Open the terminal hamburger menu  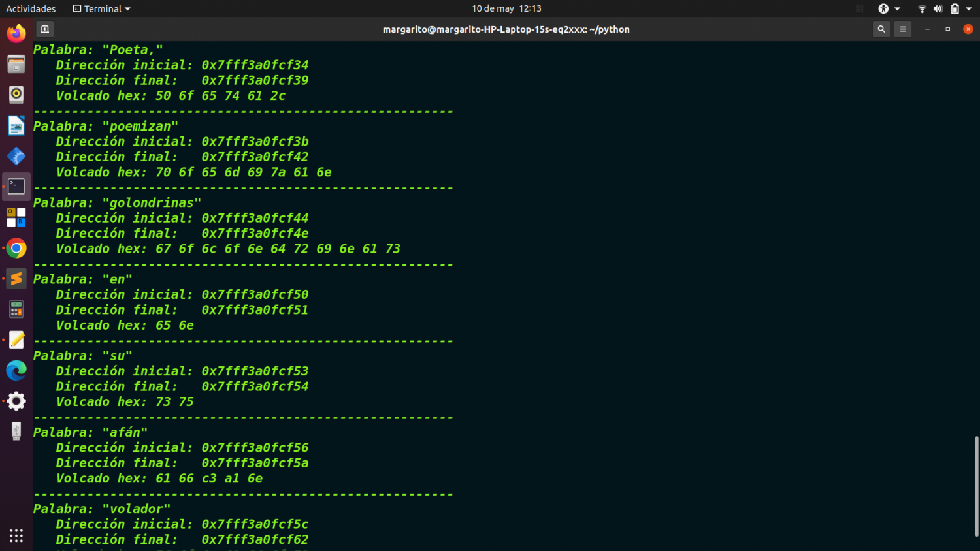click(902, 29)
